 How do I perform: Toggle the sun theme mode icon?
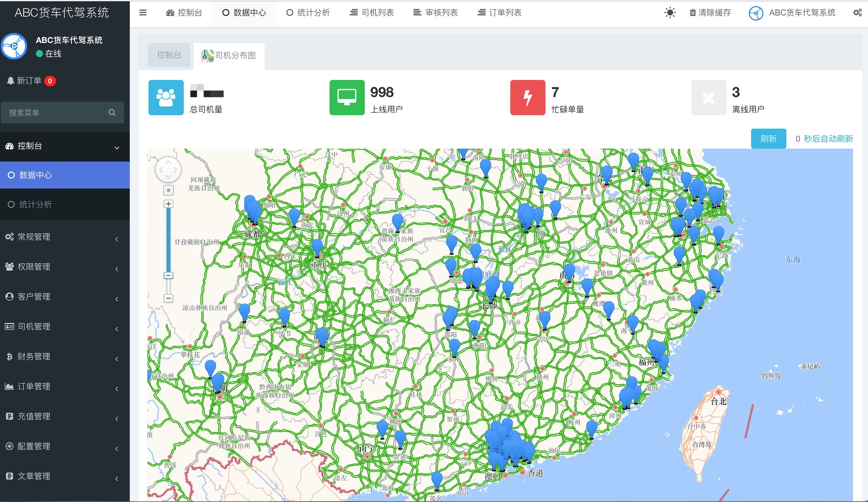pyautogui.click(x=670, y=13)
